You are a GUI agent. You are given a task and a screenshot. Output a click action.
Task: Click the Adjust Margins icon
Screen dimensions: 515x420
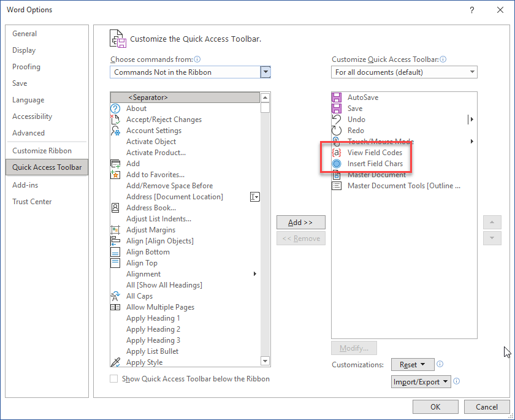(115, 230)
